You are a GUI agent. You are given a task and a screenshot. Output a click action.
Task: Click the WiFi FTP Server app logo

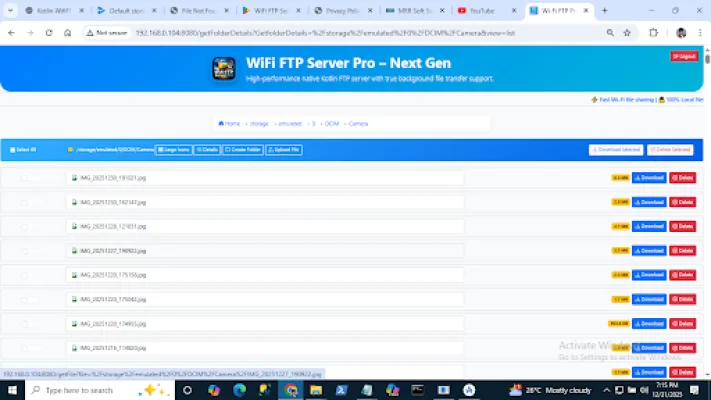click(x=224, y=69)
